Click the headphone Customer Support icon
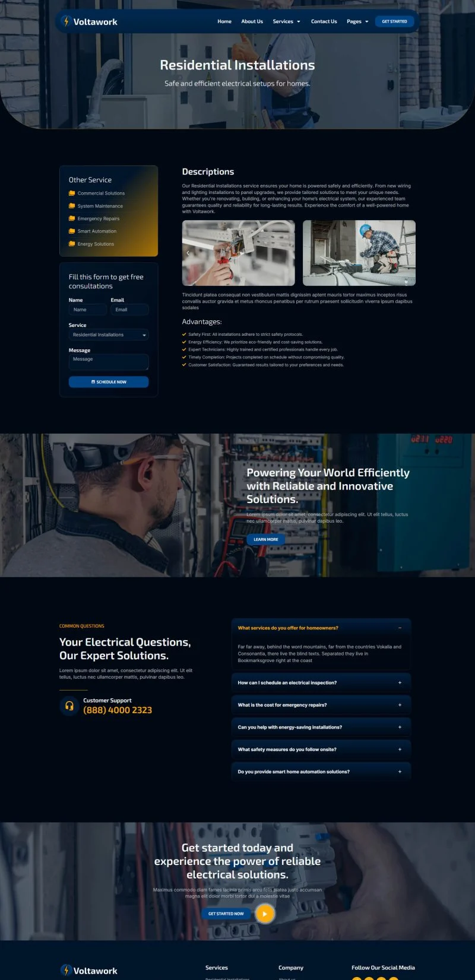Screen dimensions: 475x980 pyautogui.click(x=69, y=706)
